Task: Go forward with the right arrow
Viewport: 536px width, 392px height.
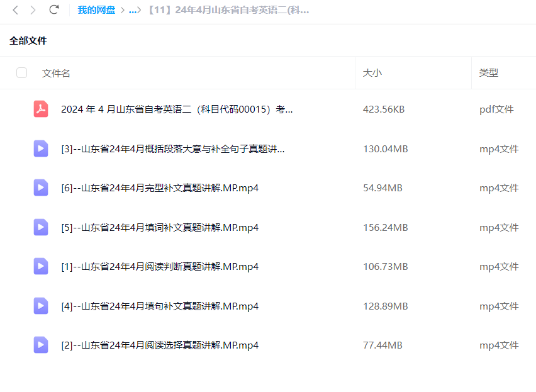Action: coord(33,10)
